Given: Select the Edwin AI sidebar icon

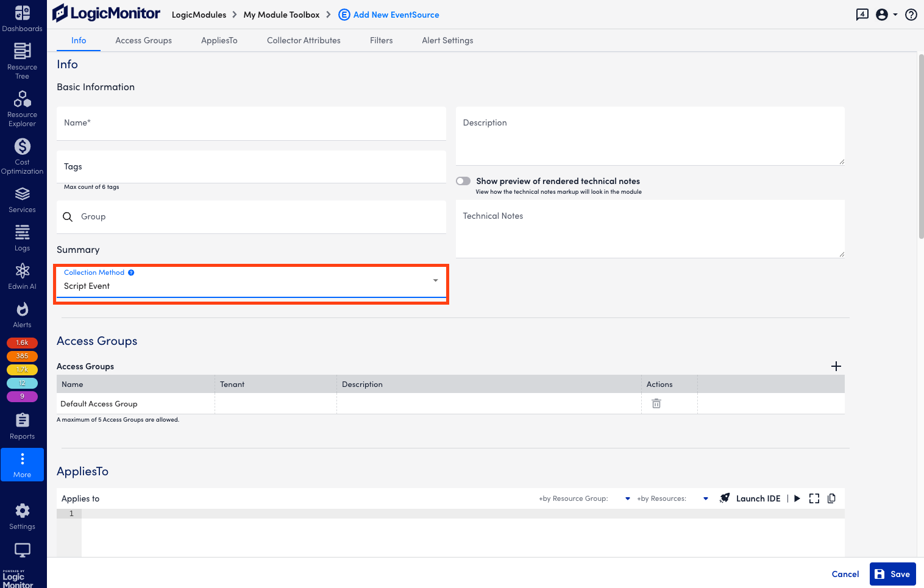Looking at the screenshot, I should coord(22,271).
